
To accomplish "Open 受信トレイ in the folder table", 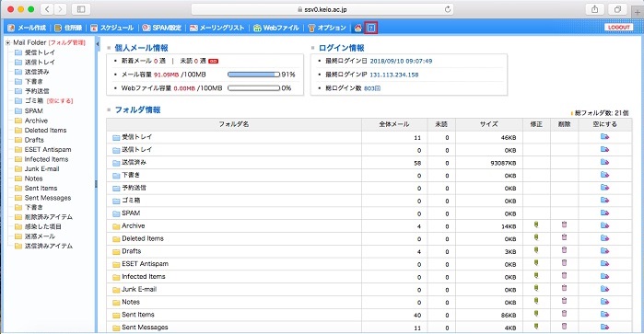I will click(x=136, y=136).
